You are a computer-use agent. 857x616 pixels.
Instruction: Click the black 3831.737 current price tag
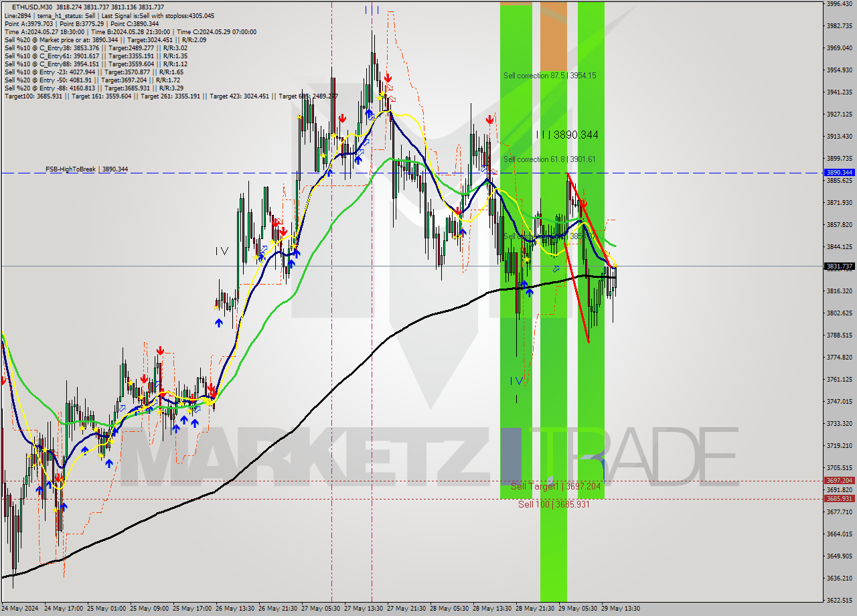[x=840, y=266]
